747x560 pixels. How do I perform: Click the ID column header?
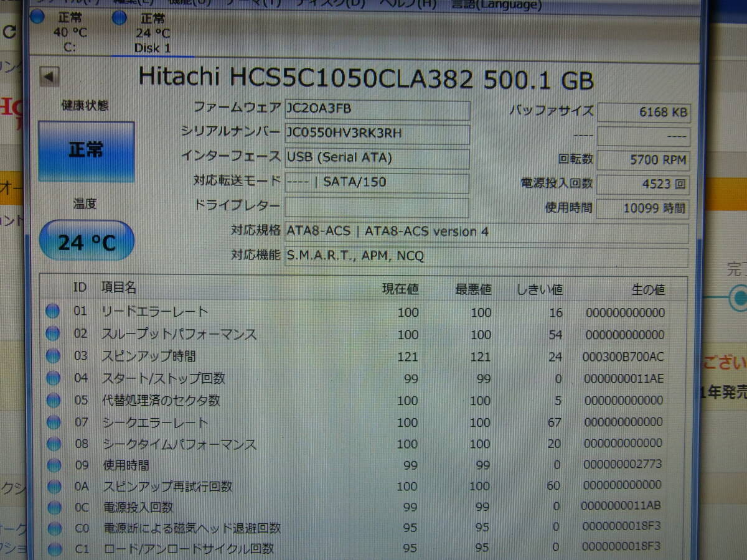pos(80,287)
